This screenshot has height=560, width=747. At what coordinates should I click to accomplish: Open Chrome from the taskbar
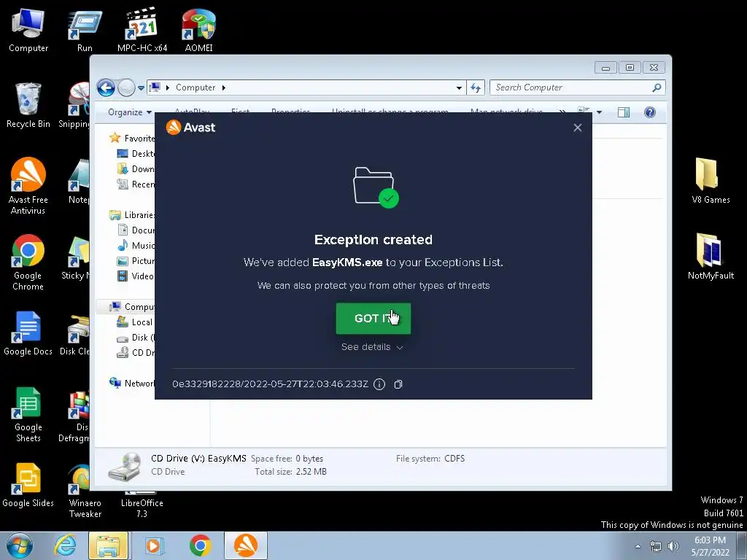[x=200, y=545]
